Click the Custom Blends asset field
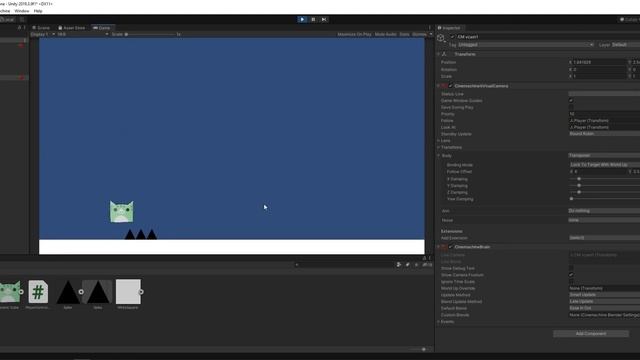Image resolution: width=640 pixels, height=360 pixels. pos(604,315)
